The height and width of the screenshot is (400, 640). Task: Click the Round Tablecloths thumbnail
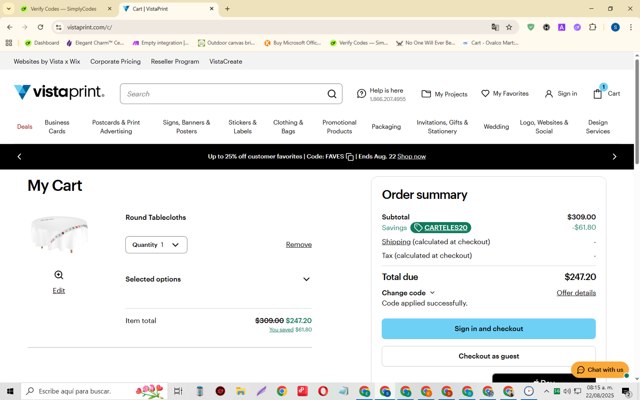point(60,235)
